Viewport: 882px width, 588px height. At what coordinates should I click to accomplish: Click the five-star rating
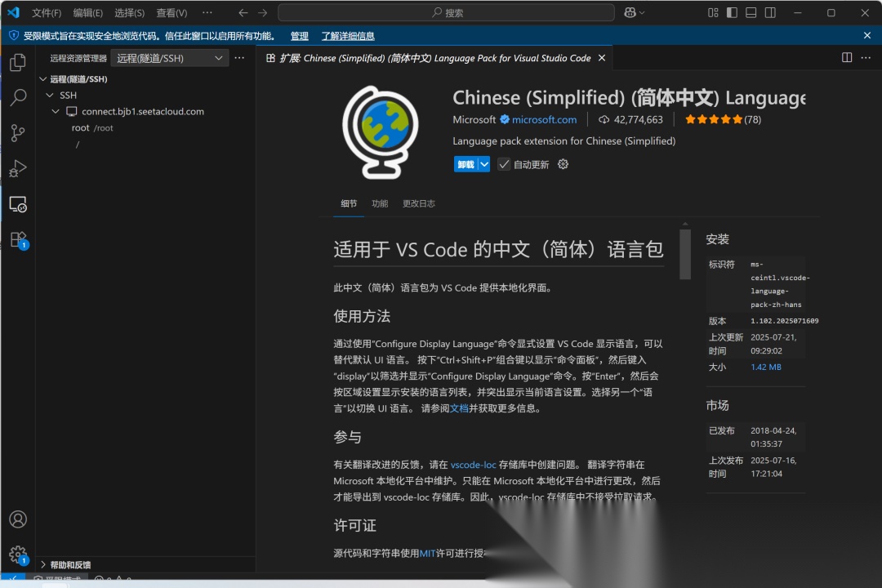click(713, 119)
